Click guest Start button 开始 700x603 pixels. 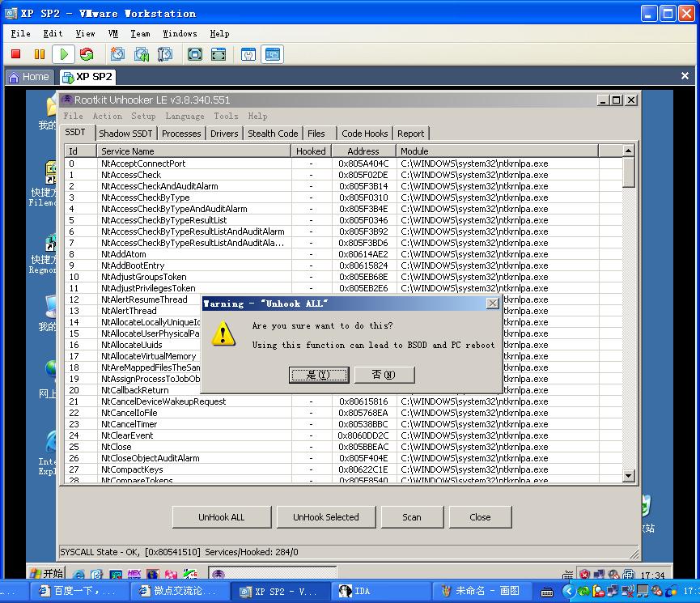click(x=46, y=573)
